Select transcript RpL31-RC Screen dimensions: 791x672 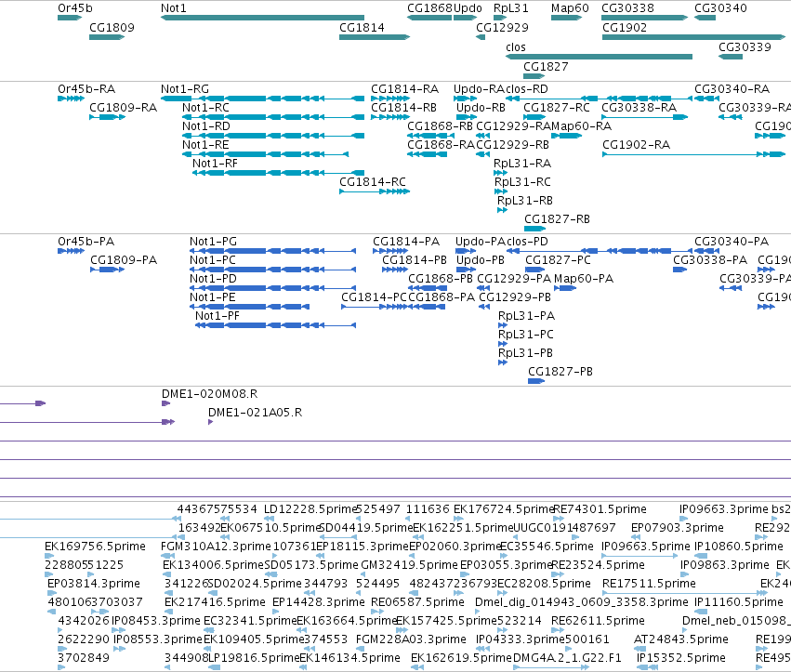(x=522, y=181)
